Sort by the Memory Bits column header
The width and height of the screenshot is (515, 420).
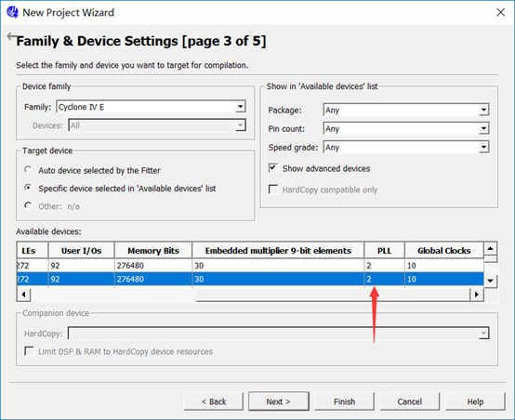point(153,251)
